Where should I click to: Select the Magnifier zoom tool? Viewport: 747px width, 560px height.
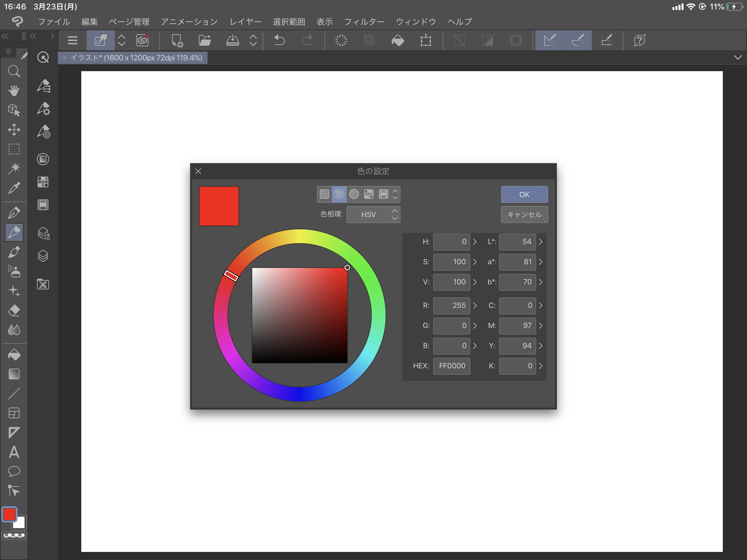(14, 71)
